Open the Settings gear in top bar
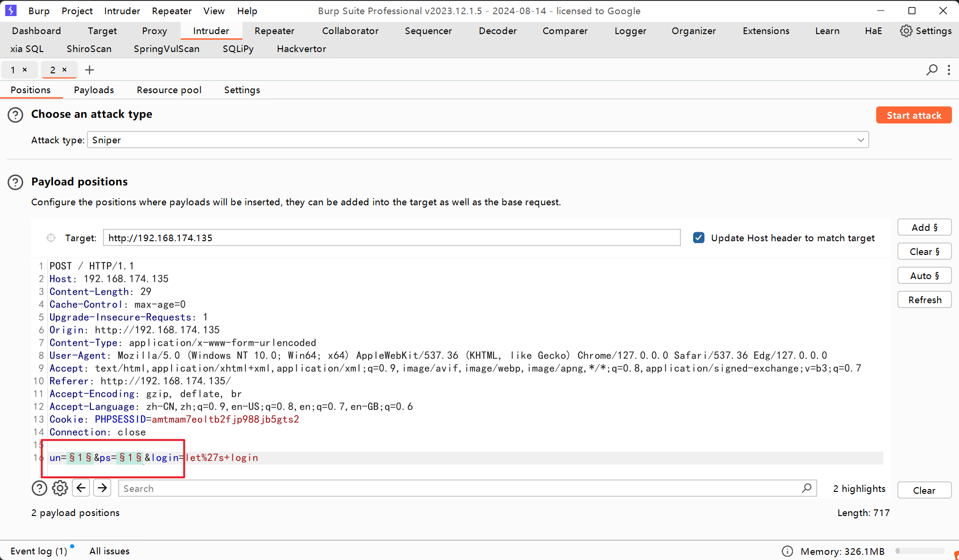Viewport: 959px width, 560px height. (x=925, y=31)
